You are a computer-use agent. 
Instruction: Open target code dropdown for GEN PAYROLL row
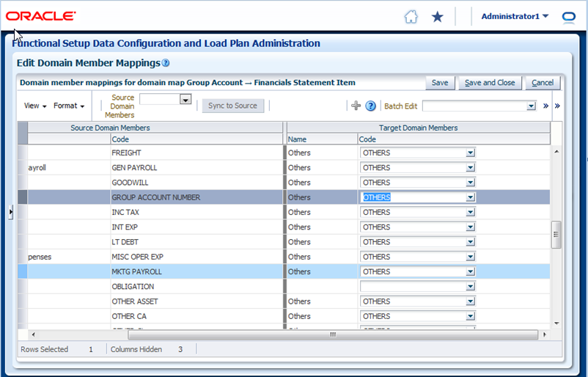(x=470, y=168)
